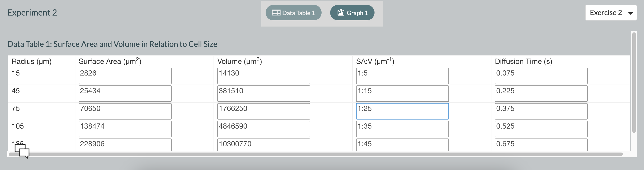Select the volume field containing 14130
This screenshot has height=170, width=644.
(x=263, y=76)
